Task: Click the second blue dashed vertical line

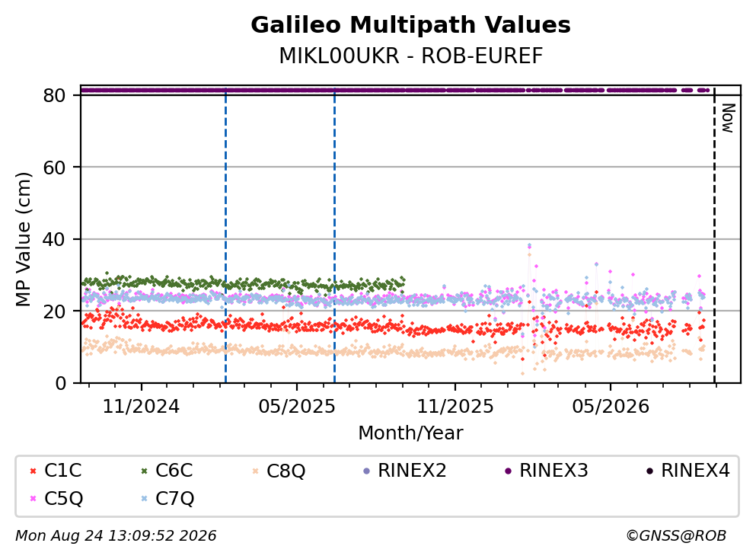Action: (x=335, y=235)
